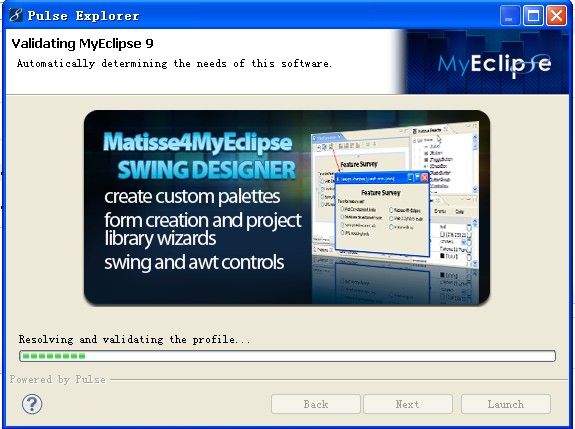575x429 pixels.
Task: Open help via the question mark icon
Action: 32,404
